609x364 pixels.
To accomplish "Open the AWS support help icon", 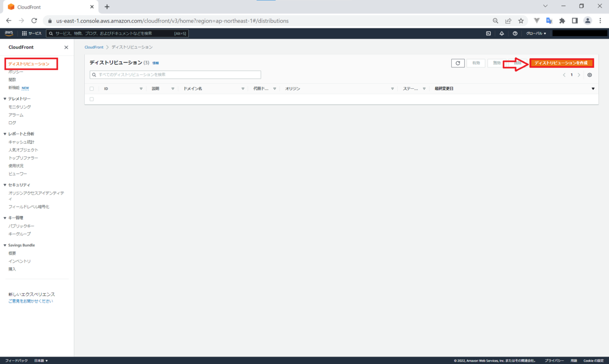I will pos(515,33).
